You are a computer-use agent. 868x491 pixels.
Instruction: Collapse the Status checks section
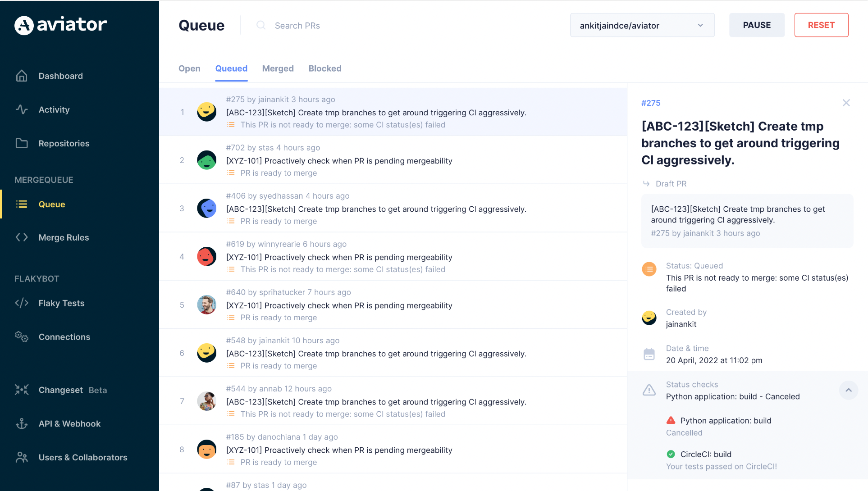(848, 390)
